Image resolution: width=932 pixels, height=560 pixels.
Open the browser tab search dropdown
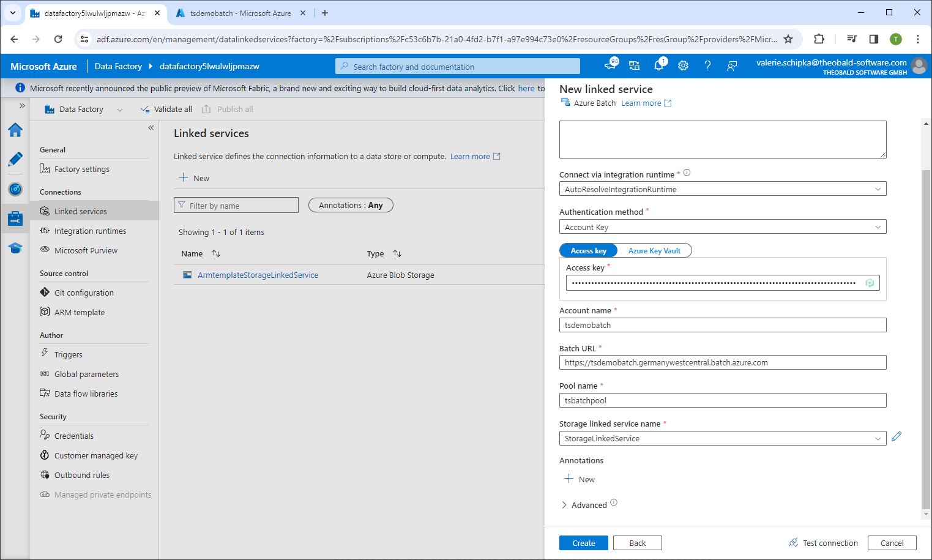[12, 13]
